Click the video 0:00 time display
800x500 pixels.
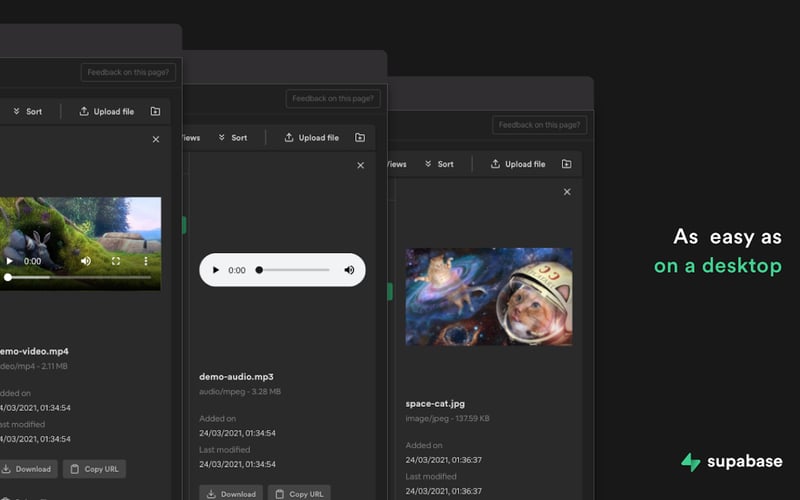pos(33,261)
